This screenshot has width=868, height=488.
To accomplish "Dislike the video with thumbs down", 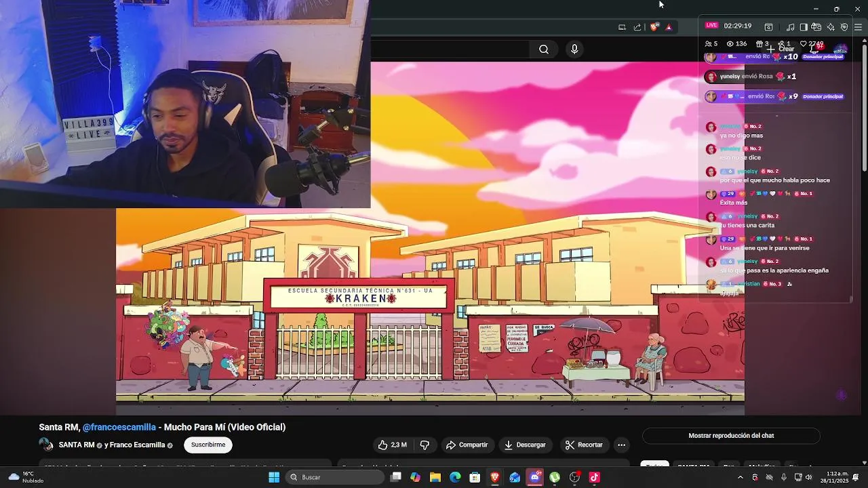I will (425, 445).
